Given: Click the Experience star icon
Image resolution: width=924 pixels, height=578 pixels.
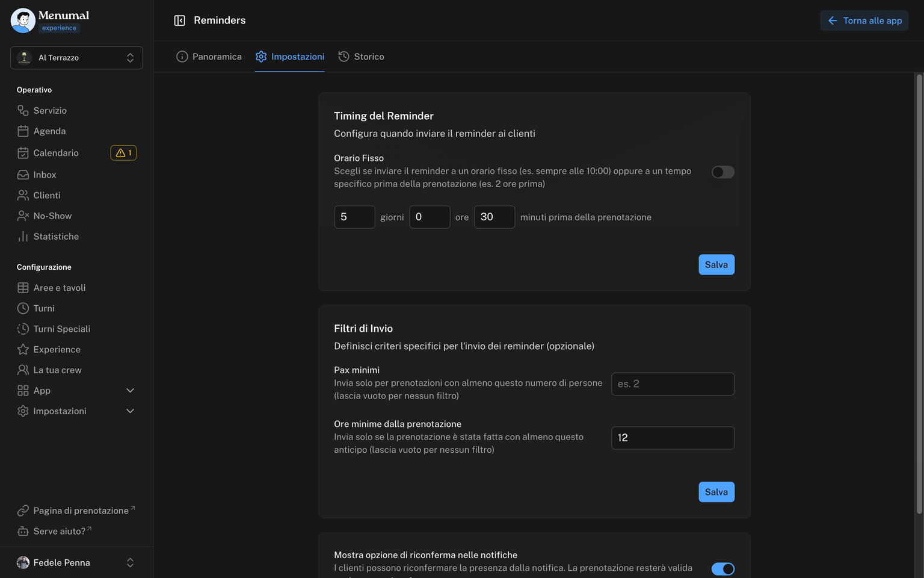Looking at the screenshot, I should [23, 349].
